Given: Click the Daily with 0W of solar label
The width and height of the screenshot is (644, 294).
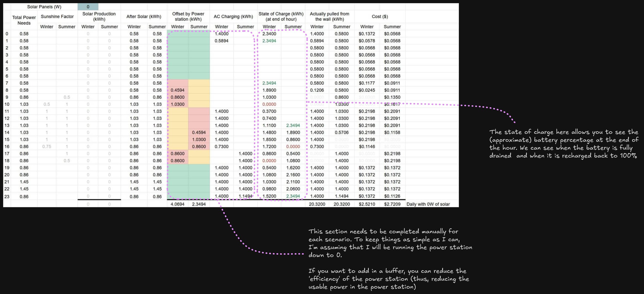Looking at the screenshot, I should pyautogui.click(x=428, y=204).
